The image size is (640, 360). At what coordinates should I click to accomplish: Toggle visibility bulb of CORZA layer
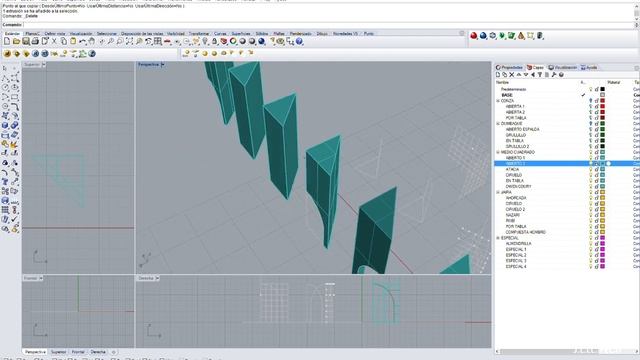pos(591,100)
